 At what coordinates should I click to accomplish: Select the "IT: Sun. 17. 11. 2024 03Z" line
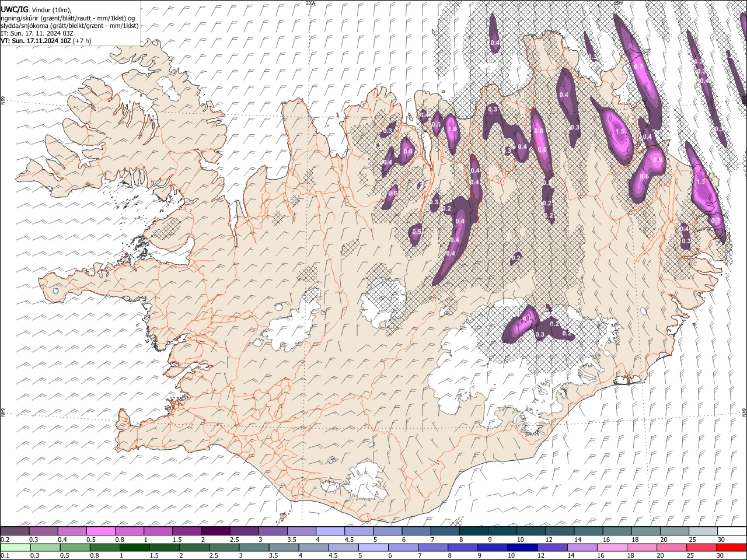37,34
